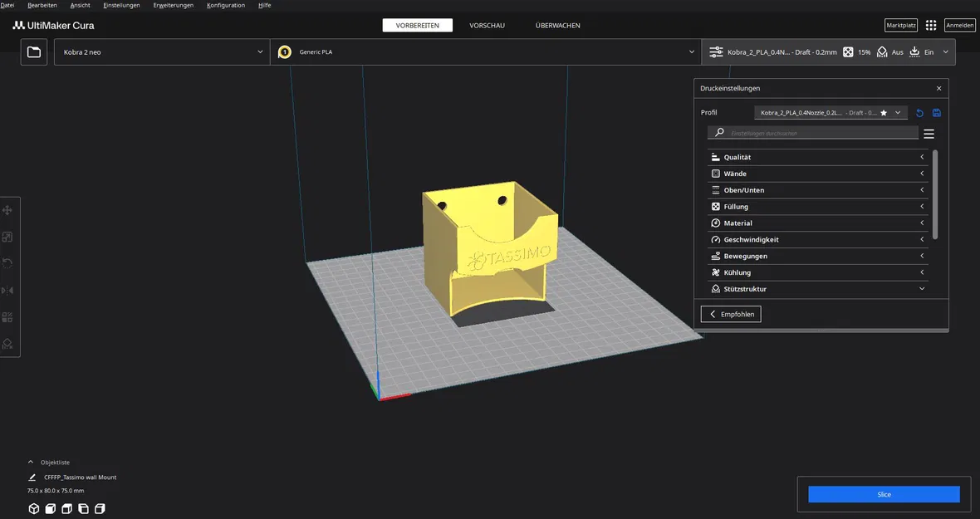Expand the Material settings category
This screenshot has width=980, height=519.
817,223
